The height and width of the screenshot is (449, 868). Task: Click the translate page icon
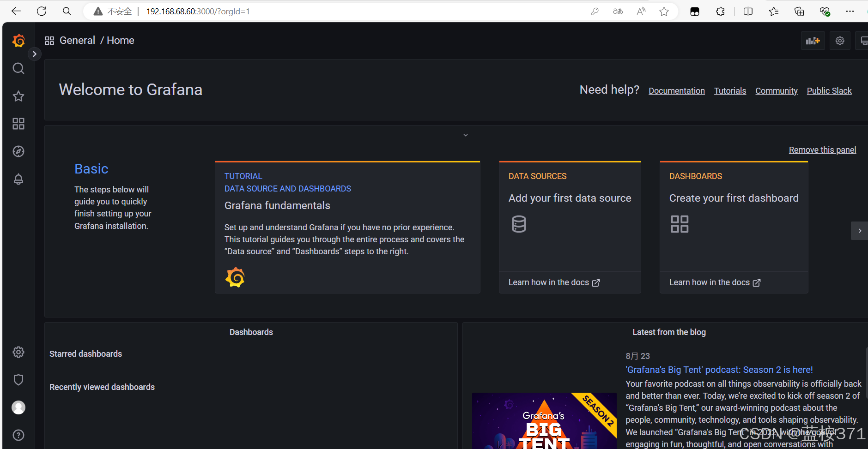pos(618,12)
